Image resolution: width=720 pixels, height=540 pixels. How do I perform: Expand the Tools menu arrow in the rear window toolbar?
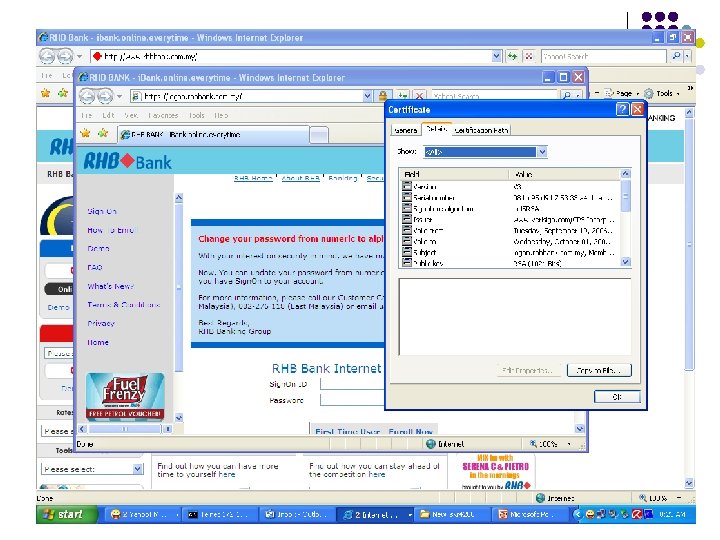pyautogui.click(x=678, y=94)
